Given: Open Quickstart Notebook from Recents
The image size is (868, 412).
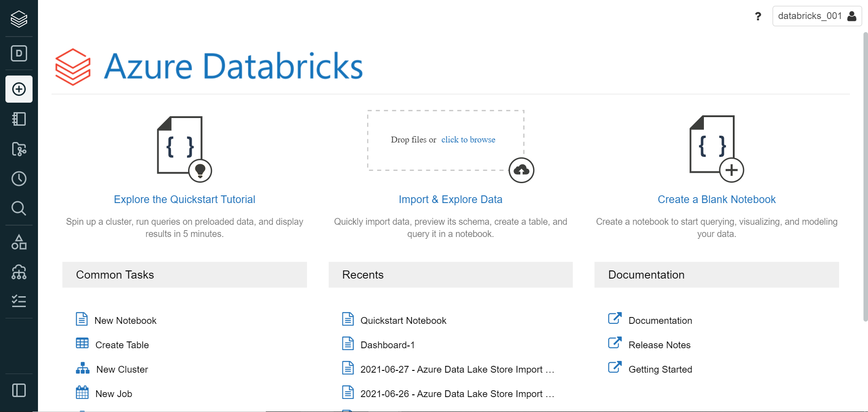Looking at the screenshot, I should click(403, 321).
